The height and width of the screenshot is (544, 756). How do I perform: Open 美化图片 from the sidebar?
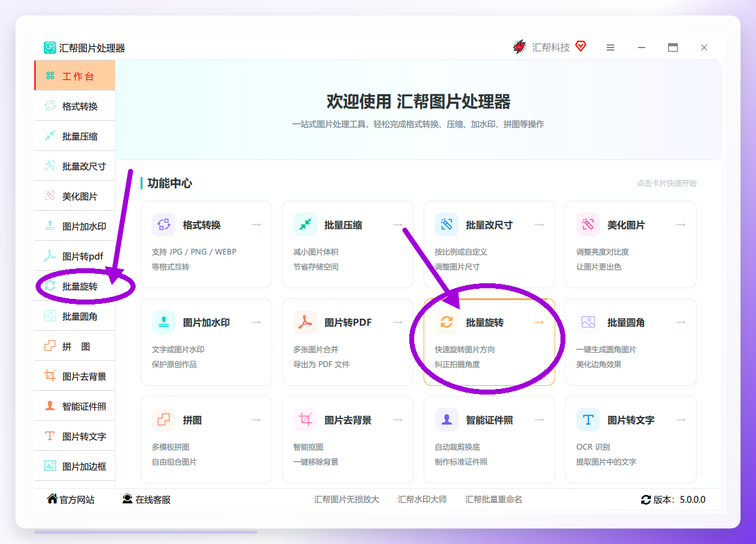click(x=75, y=196)
